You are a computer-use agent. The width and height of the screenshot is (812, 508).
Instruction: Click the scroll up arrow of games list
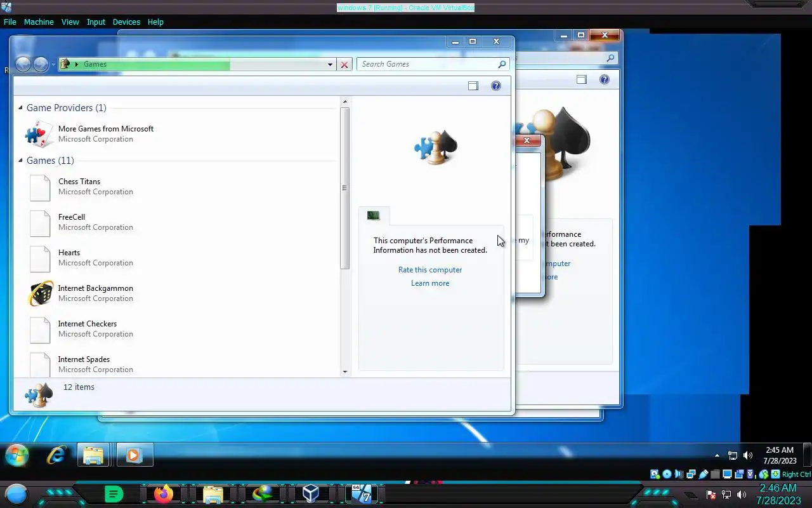point(345,102)
